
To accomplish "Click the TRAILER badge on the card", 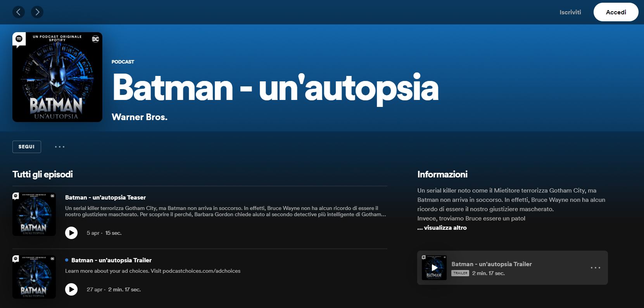I will click(460, 273).
